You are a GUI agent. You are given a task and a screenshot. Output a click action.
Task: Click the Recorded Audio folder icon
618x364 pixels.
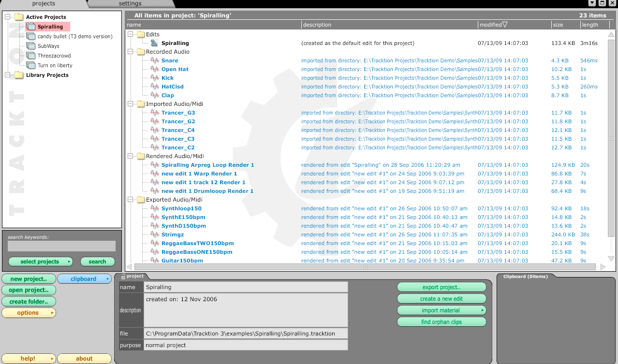pyautogui.click(x=140, y=52)
